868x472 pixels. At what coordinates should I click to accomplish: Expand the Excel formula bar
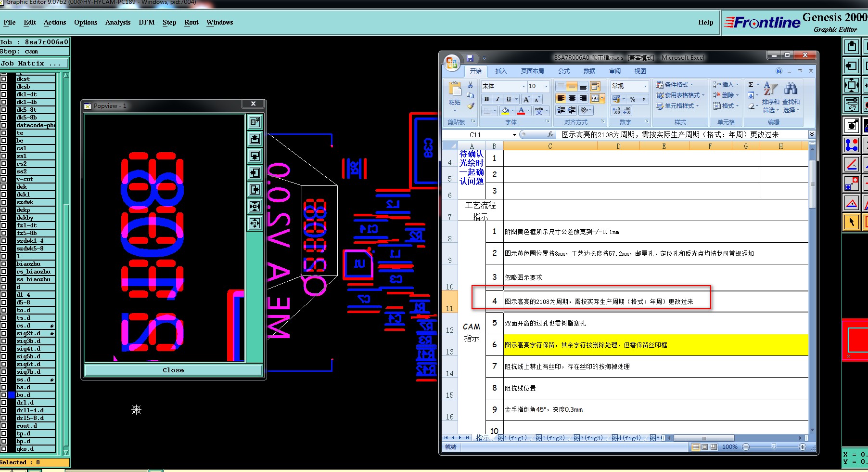coord(812,134)
